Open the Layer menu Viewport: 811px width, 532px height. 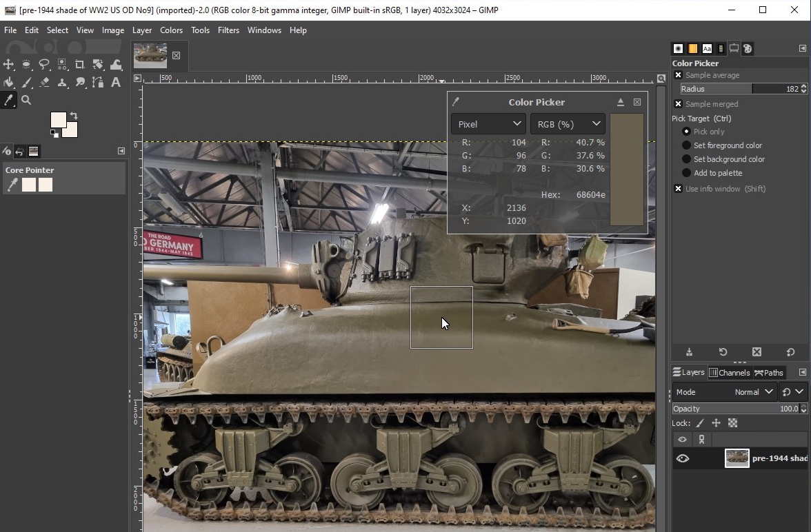click(142, 30)
